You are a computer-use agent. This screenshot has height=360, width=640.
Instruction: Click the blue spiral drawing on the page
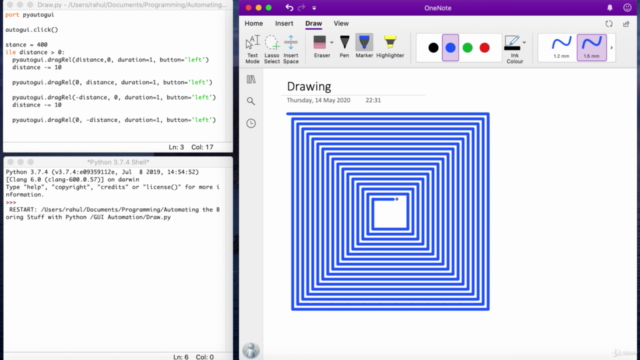[388, 211]
